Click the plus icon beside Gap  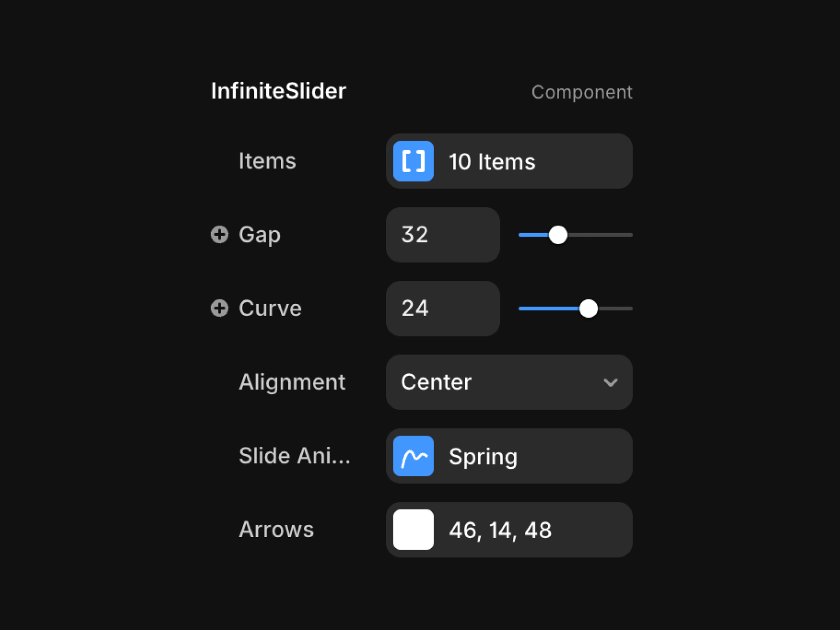219,234
